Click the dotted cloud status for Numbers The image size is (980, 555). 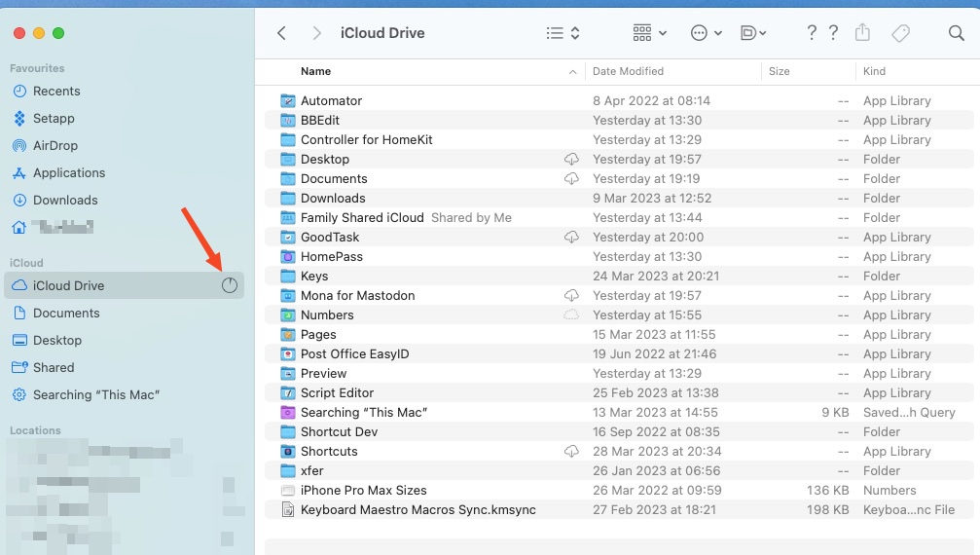click(571, 315)
